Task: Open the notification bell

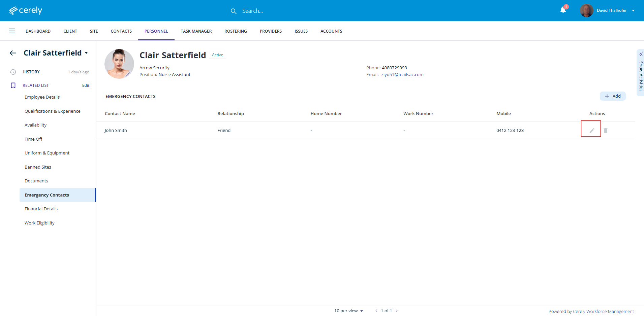Action: 563,10
